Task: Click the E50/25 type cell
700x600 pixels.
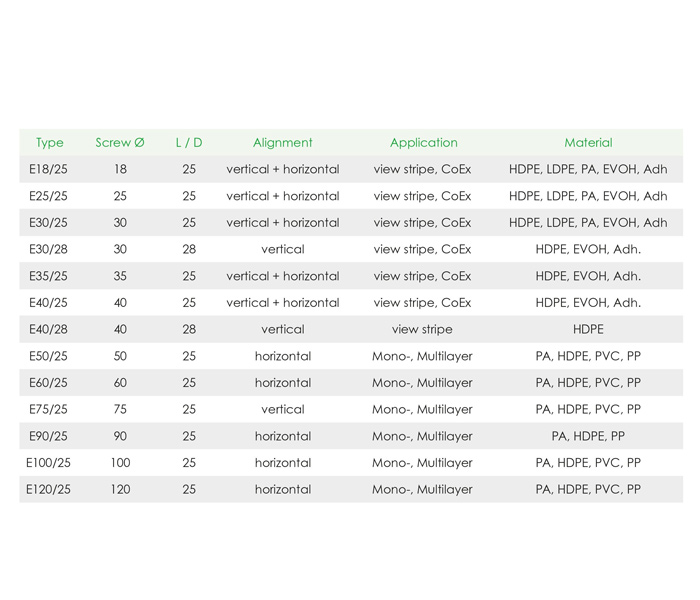Action: [x=48, y=356]
